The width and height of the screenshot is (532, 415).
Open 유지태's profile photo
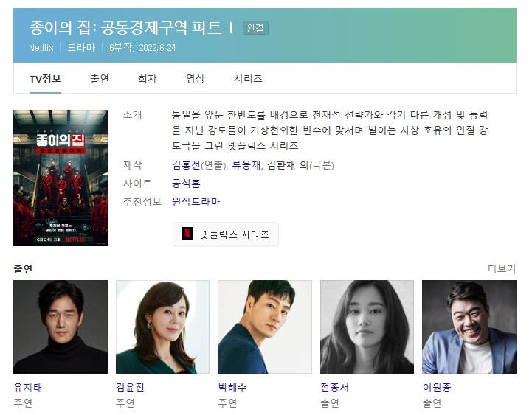point(61,327)
